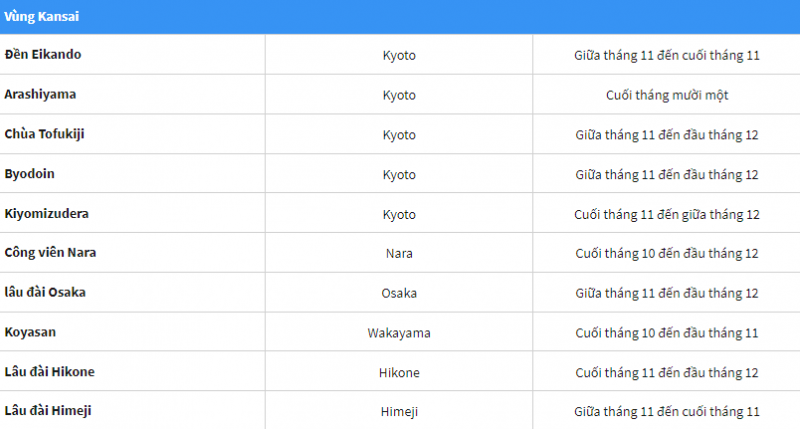This screenshot has height=429, width=800.
Task: Click Kyoto cell in Đền Eikando row
Action: click(399, 55)
